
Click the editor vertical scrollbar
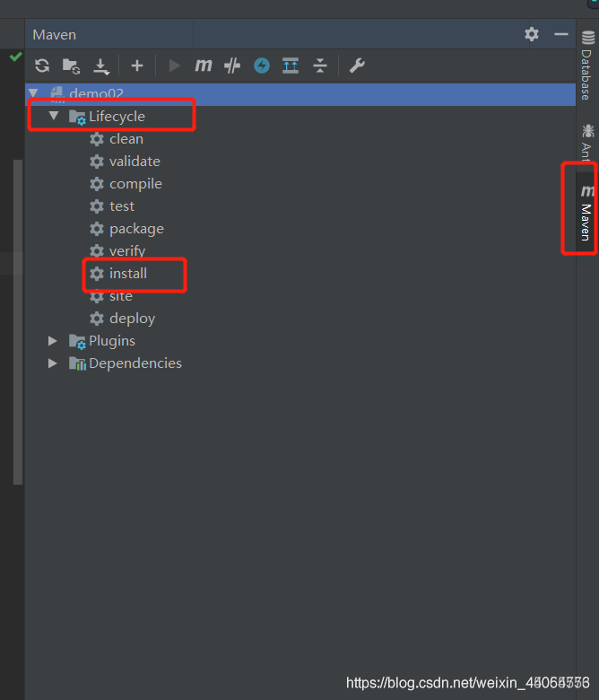[18, 321]
